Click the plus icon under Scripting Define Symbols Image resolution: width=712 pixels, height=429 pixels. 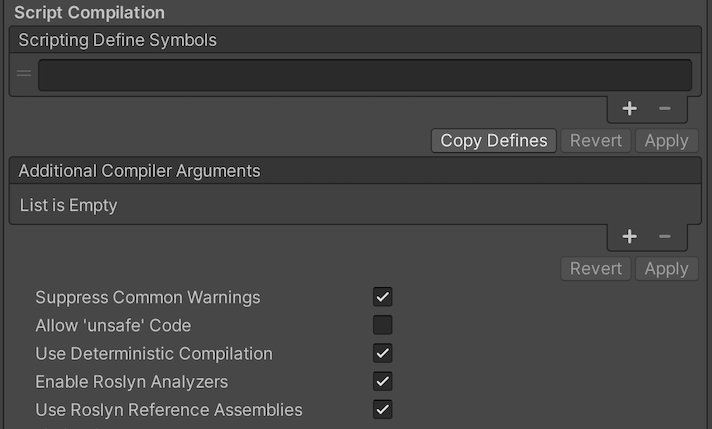(629, 109)
